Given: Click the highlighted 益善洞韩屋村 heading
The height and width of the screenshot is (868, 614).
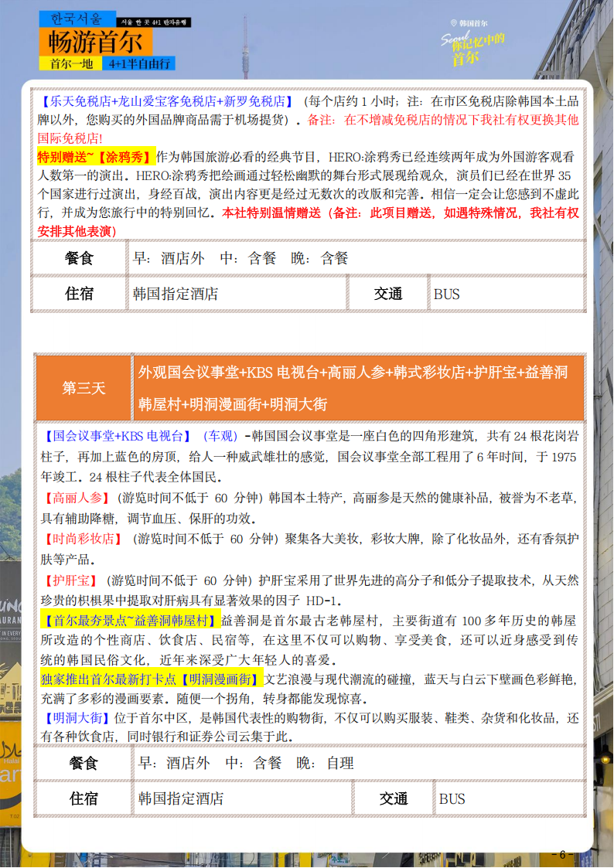Looking at the screenshot, I should coord(128,620).
